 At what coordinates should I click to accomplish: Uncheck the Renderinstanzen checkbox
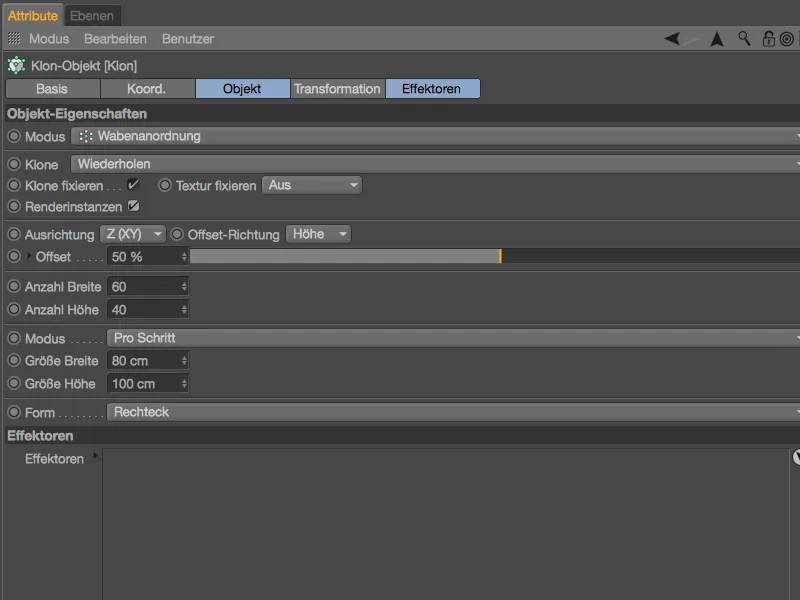click(x=133, y=206)
